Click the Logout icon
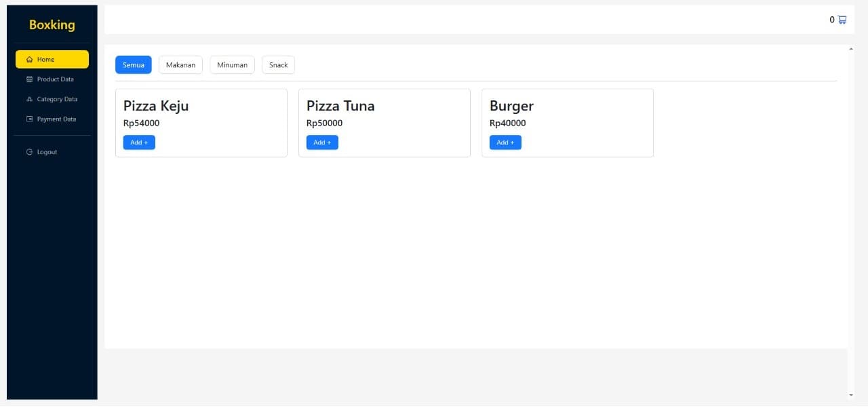The image size is (868, 407). coord(29,152)
